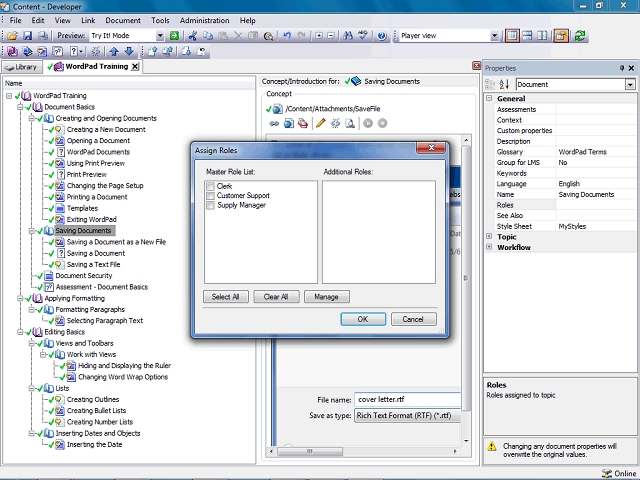The width and height of the screenshot is (640, 480).
Task: Click the Find binoculars icon
Action: 348,36
